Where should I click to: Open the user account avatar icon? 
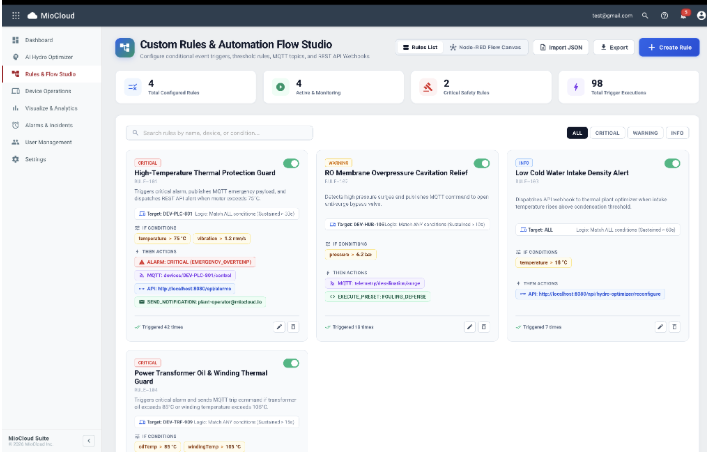coord(701,15)
